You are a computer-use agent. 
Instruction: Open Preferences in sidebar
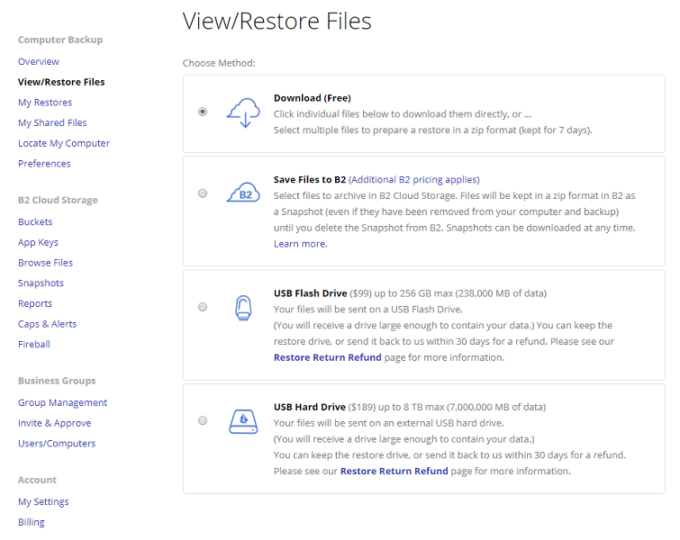(x=44, y=164)
